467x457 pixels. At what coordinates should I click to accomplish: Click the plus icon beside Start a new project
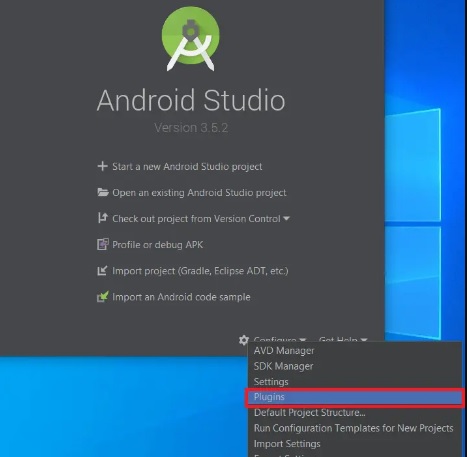click(x=102, y=166)
